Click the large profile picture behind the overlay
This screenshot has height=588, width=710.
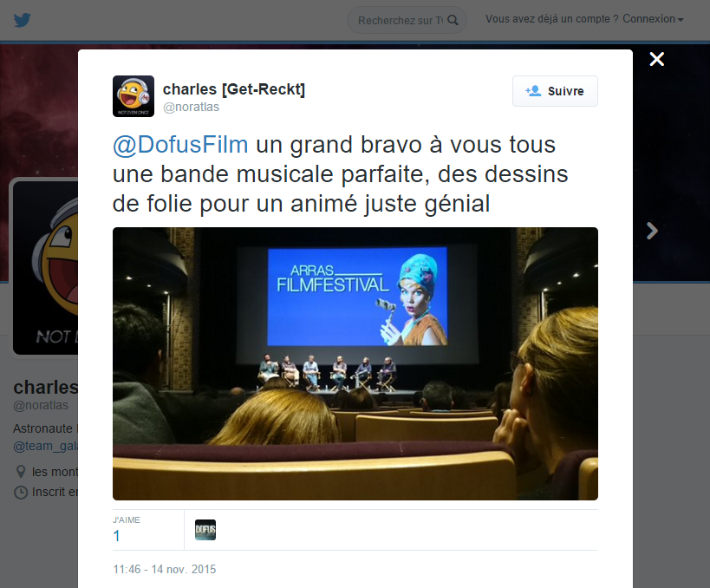[x=44, y=266]
